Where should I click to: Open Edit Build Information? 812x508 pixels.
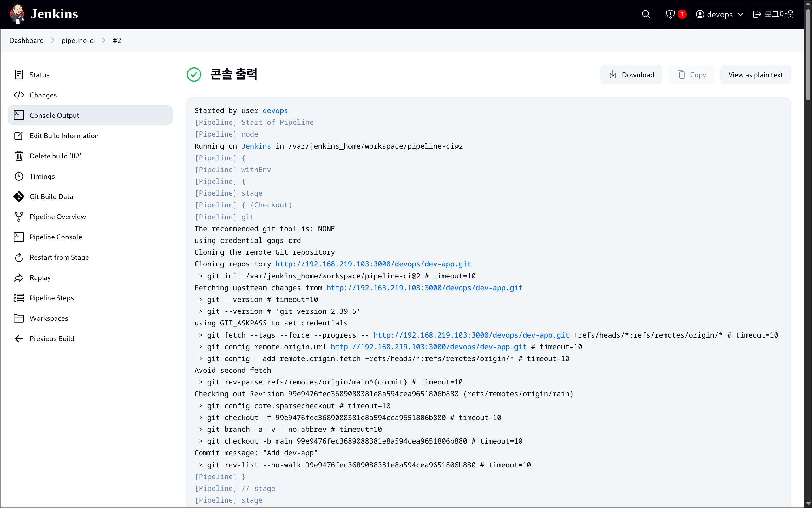[90, 135]
